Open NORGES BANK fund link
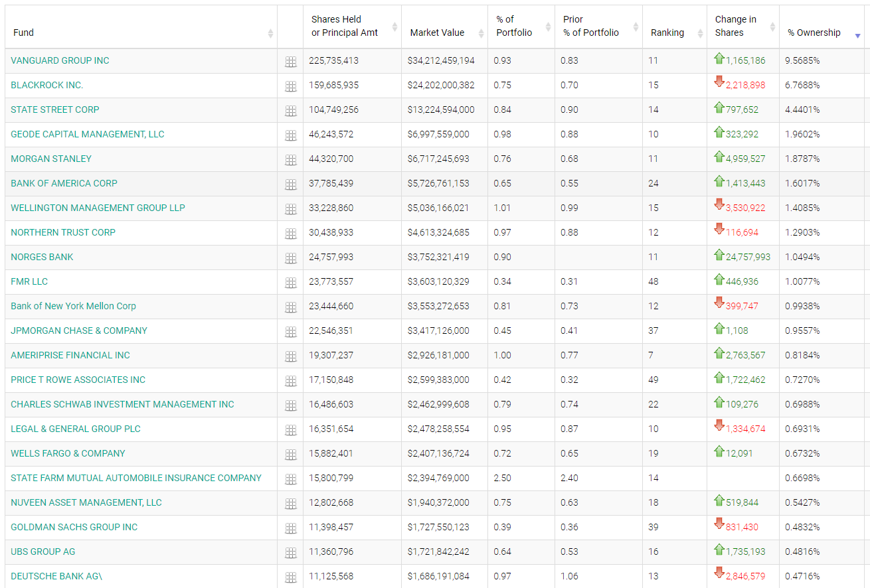 pyautogui.click(x=42, y=257)
